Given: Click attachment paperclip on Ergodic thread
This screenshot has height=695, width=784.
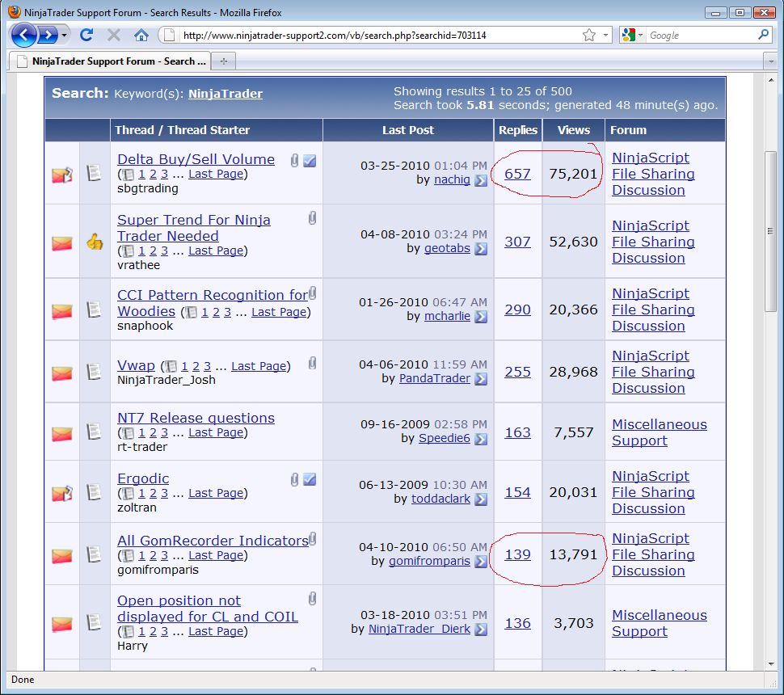Looking at the screenshot, I should click(294, 479).
